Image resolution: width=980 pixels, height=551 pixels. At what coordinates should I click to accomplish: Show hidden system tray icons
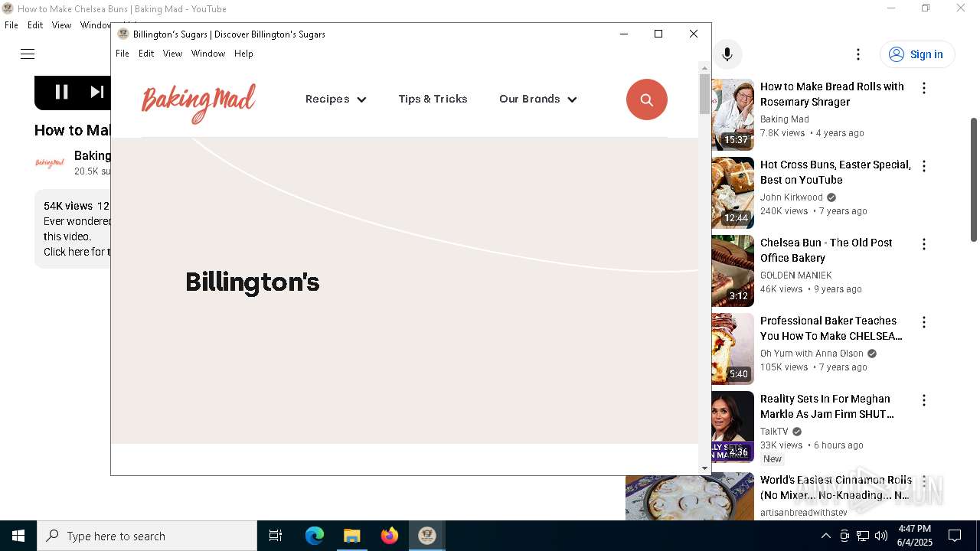pyautogui.click(x=826, y=536)
